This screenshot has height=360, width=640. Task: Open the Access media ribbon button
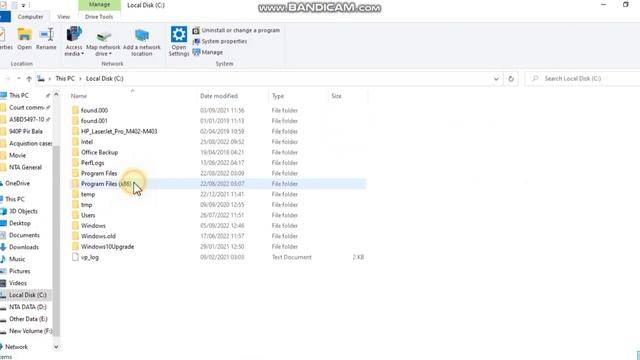point(74,41)
